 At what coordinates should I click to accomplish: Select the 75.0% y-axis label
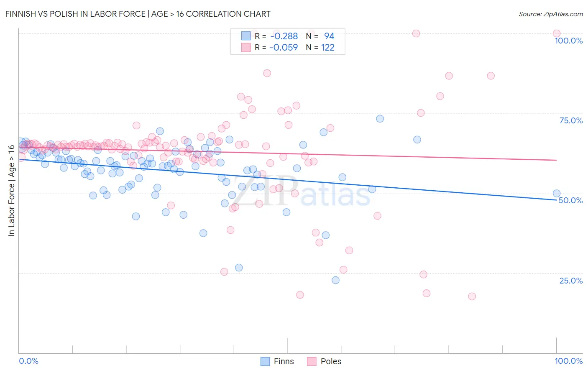pos(571,120)
